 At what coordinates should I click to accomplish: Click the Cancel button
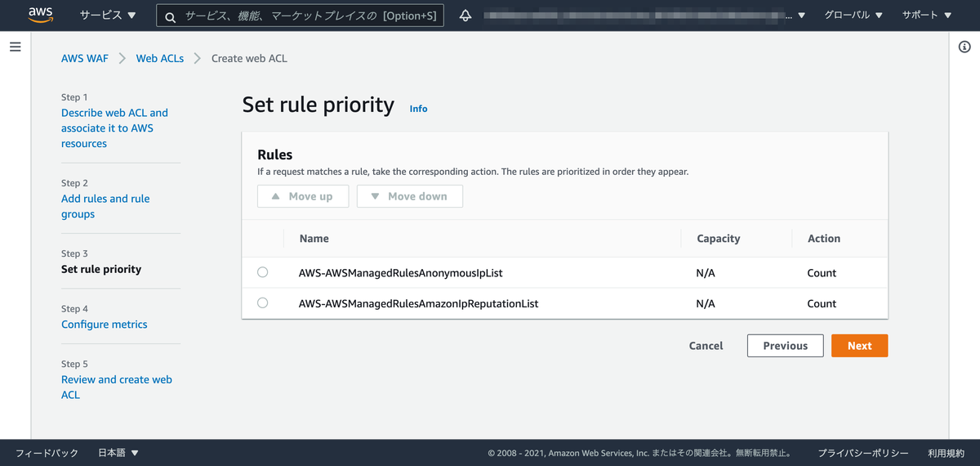pyautogui.click(x=706, y=346)
